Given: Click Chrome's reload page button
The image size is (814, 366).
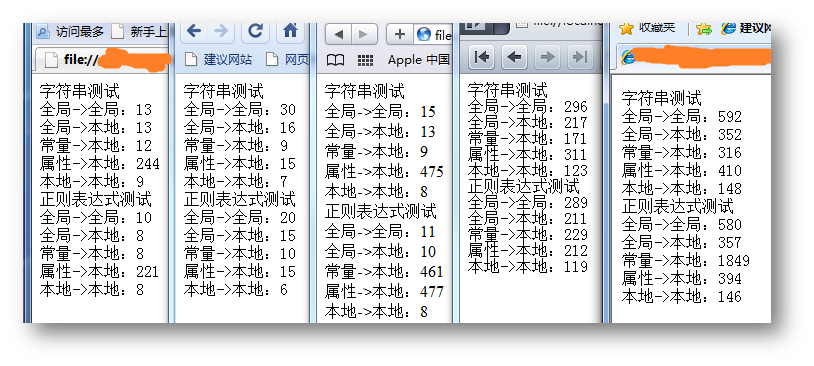Looking at the screenshot, I should [255, 32].
